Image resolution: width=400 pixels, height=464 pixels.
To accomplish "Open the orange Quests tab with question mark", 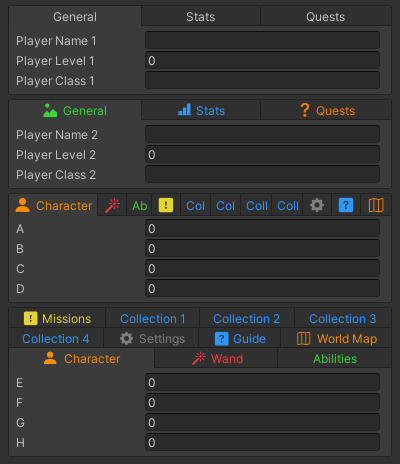I will 326,110.
